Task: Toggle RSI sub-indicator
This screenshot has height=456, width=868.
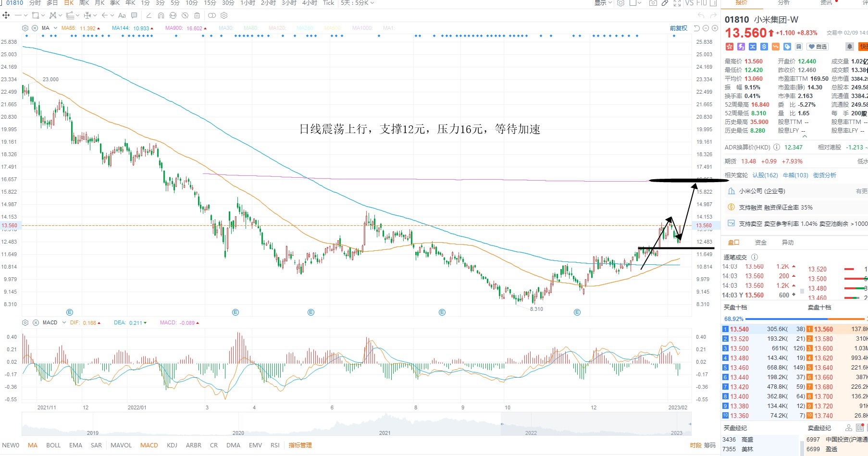Action: point(275,445)
